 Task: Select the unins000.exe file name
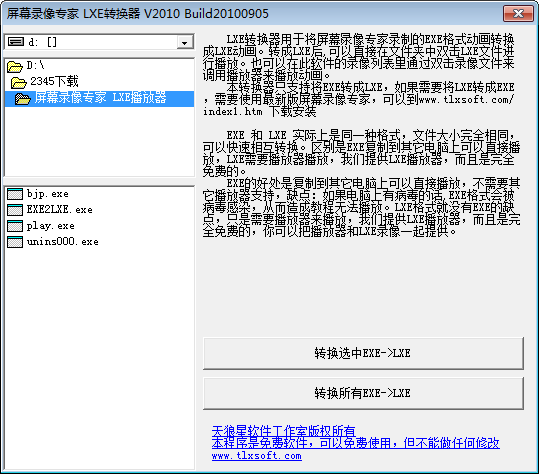pos(63,242)
